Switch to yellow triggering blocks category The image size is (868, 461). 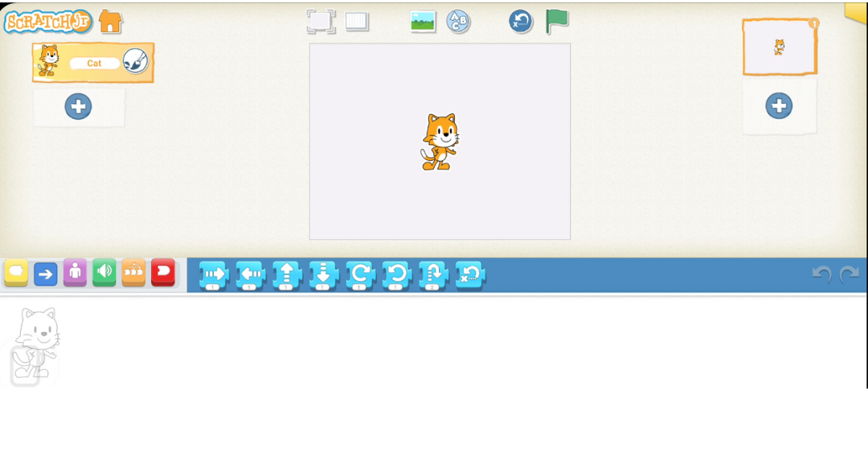(16, 274)
